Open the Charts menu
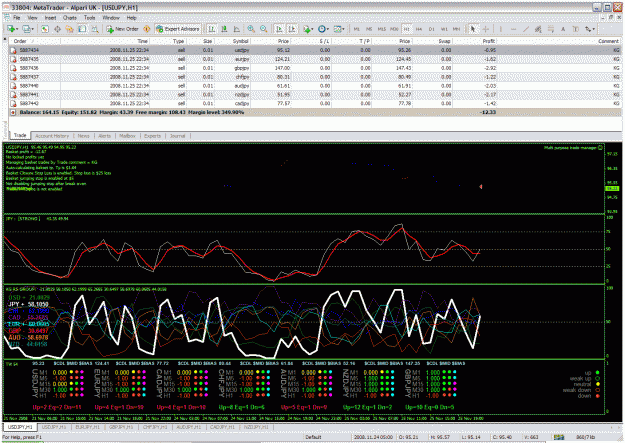625x443 pixels. [x=69, y=18]
